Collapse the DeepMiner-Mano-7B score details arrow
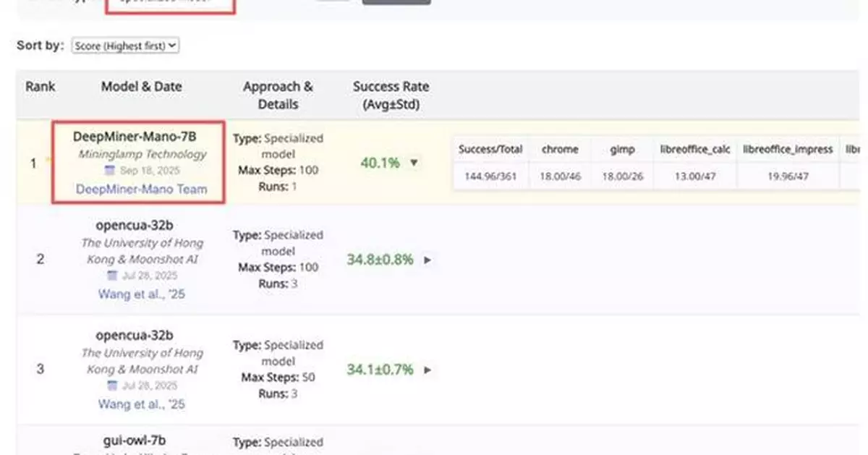The height and width of the screenshot is (455, 868). (x=414, y=163)
